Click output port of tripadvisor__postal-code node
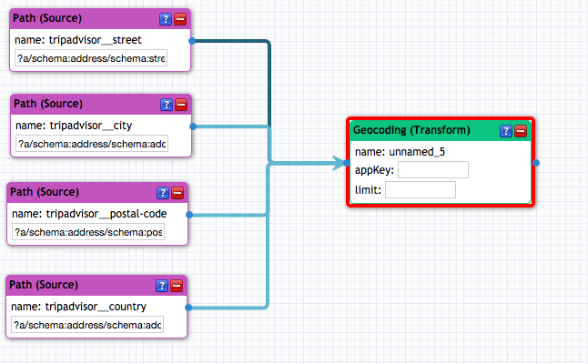This screenshot has width=588, height=364. click(x=189, y=215)
